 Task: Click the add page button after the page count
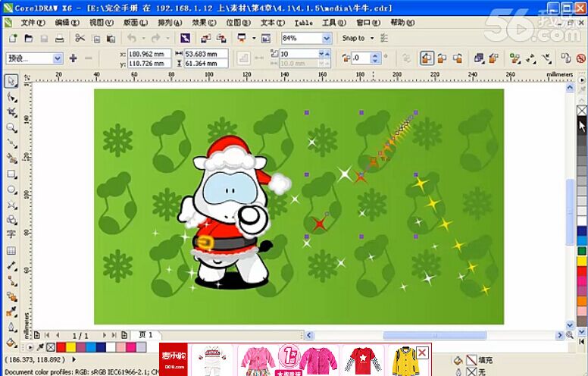pos(124,335)
